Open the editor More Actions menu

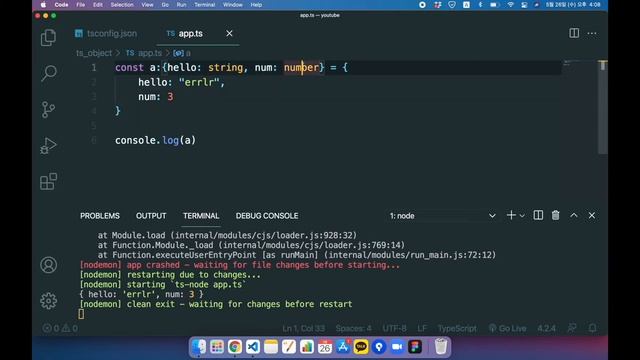point(592,33)
